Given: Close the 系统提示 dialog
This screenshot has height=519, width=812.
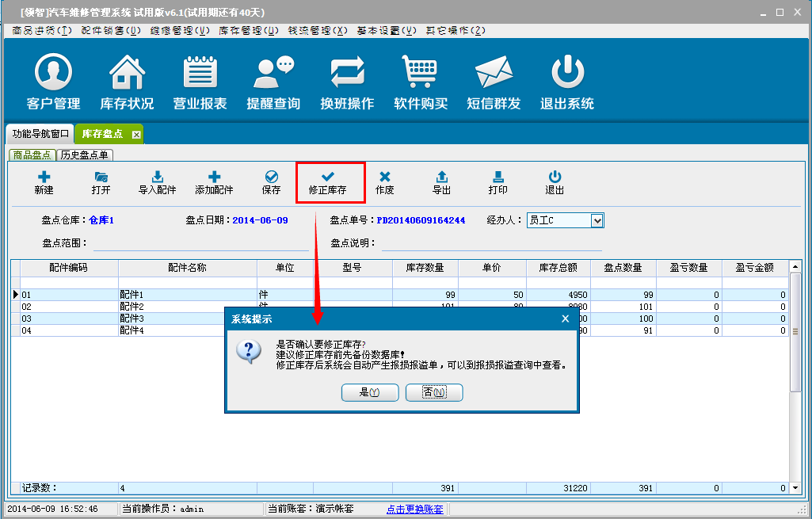Looking at the screenshot, I should [565, 319].
